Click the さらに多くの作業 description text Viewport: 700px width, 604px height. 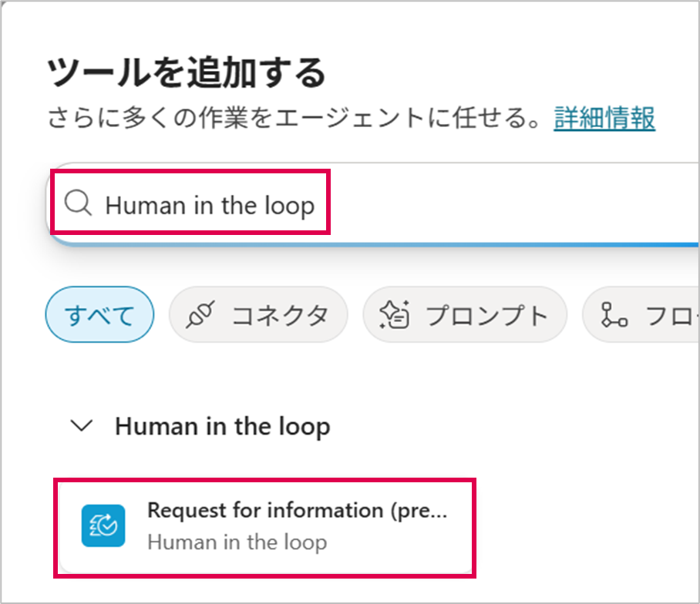[x=294, y=118]
